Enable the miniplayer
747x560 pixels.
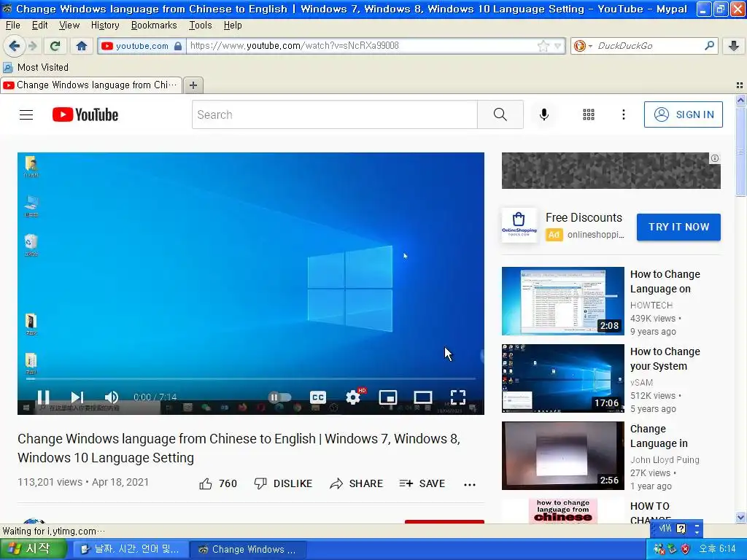[388, 397]
